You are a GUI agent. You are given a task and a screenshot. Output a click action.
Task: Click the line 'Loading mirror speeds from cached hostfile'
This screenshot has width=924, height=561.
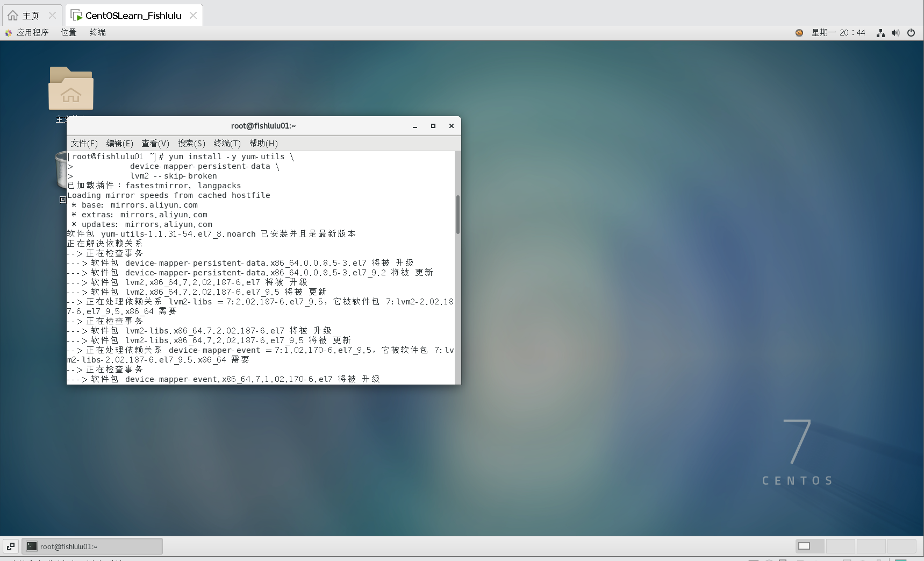coord(169,195)
